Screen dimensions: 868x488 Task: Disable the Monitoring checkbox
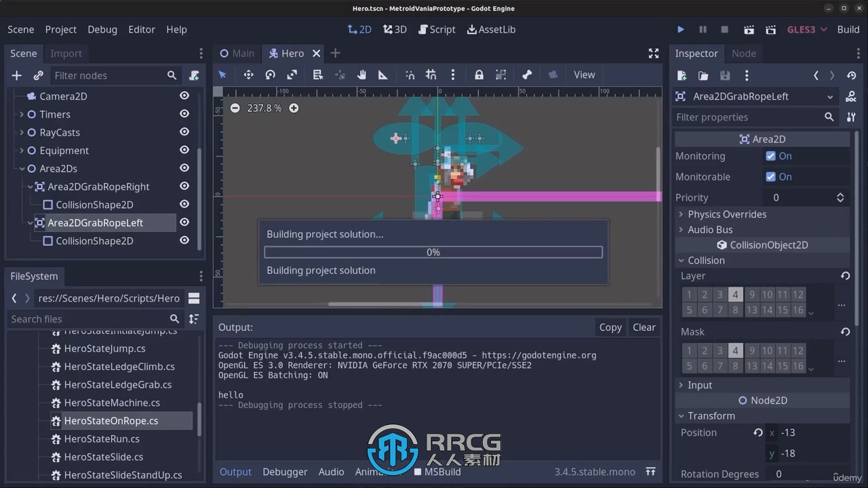pyautogui.click(x=770, y=156)
